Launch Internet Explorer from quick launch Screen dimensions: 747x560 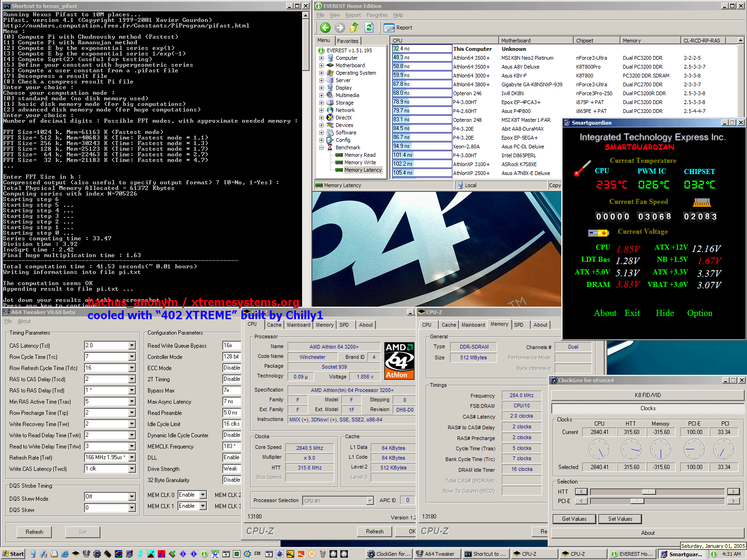click(x=65, y=554)
